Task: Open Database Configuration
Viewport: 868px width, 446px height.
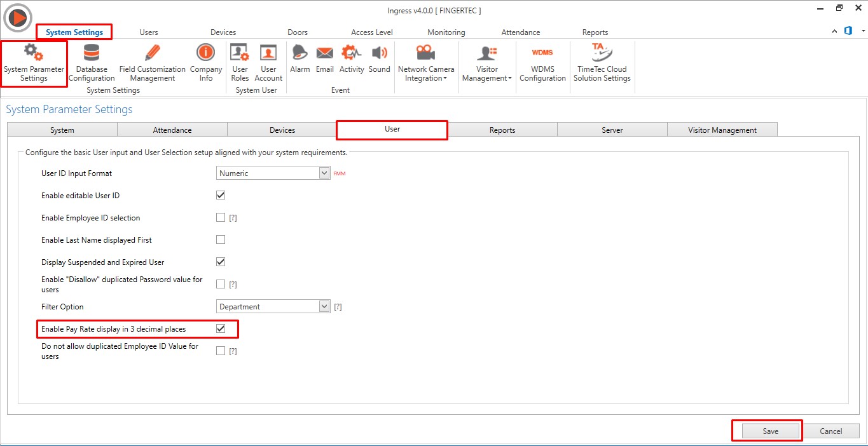Action: coord(92,63)
